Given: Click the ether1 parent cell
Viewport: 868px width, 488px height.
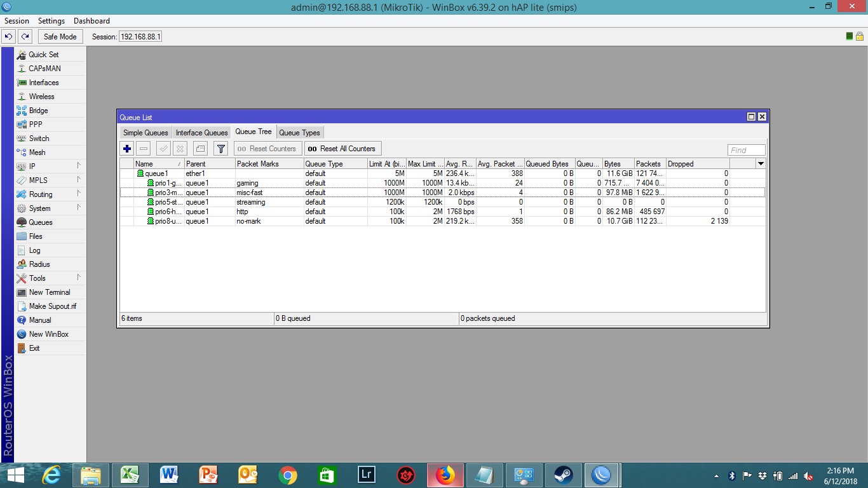Looking at the screenshot, I should (x=210, y=173).
